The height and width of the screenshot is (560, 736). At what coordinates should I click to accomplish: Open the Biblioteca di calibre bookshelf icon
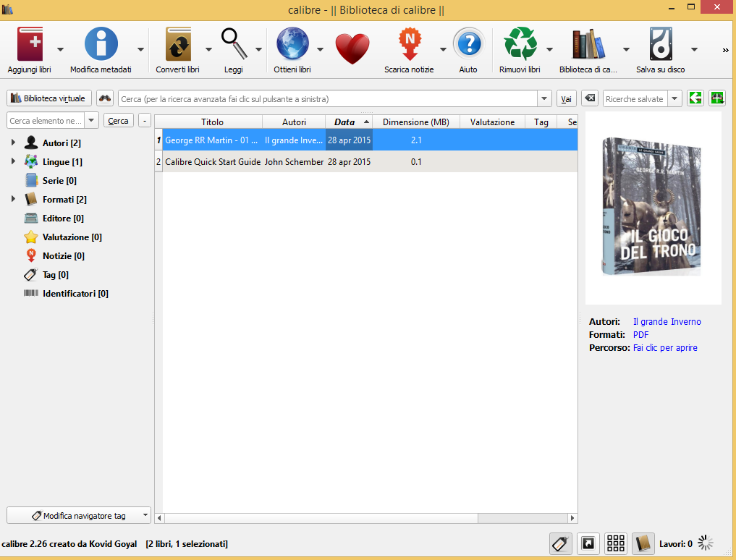[x=588, y=43]
